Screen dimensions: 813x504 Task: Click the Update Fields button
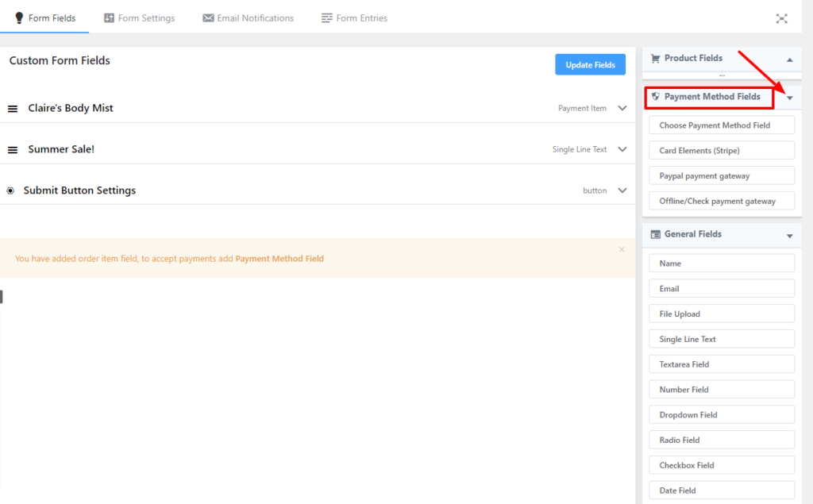point(590,65)
